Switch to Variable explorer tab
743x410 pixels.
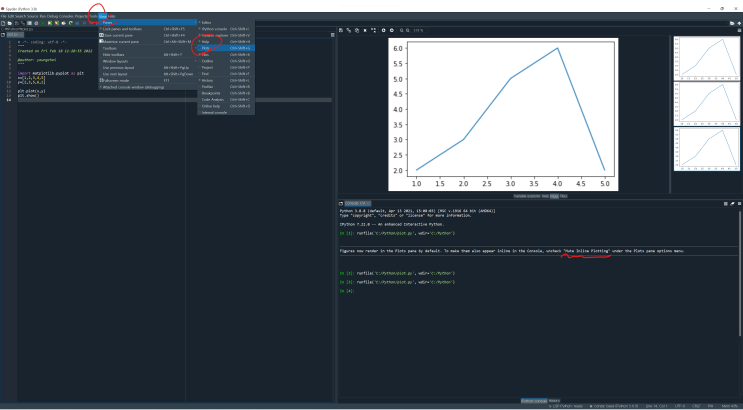point(527,196)
